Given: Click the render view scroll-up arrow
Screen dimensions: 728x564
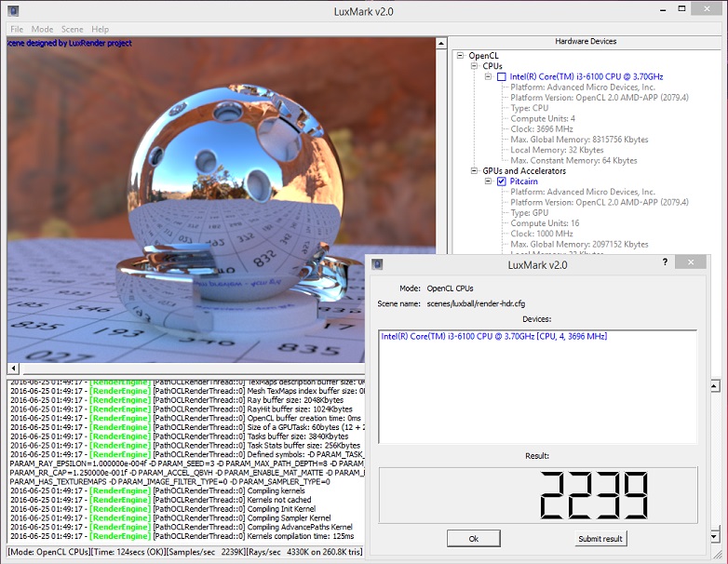Looking at the screenshot, I should [x=441, y=43].
